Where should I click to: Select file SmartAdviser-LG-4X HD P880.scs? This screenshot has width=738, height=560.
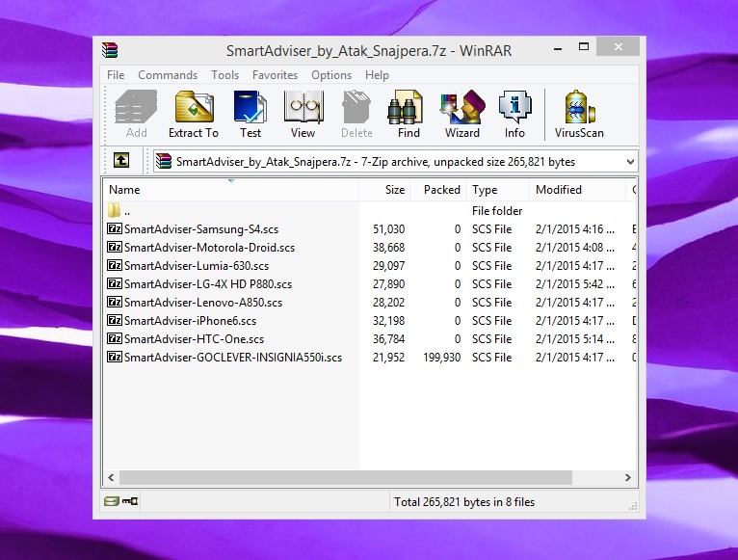[x=208, y=284]
